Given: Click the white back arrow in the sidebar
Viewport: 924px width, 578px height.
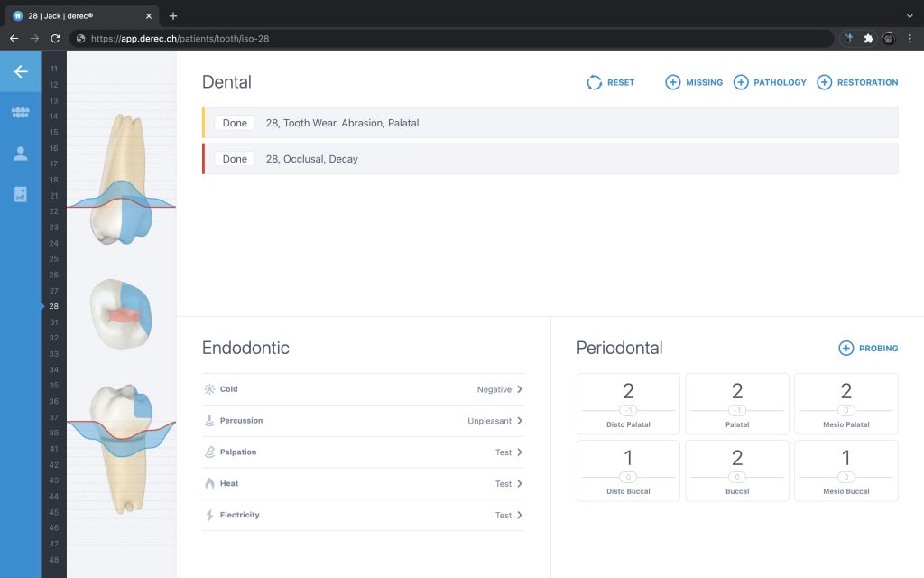Looking at the screenshot, I should 21,71.
